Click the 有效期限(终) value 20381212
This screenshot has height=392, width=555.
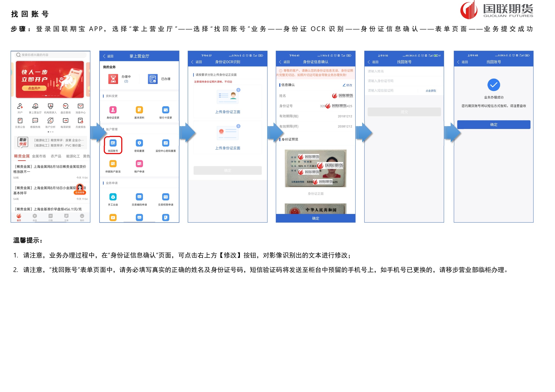point(345,126)
